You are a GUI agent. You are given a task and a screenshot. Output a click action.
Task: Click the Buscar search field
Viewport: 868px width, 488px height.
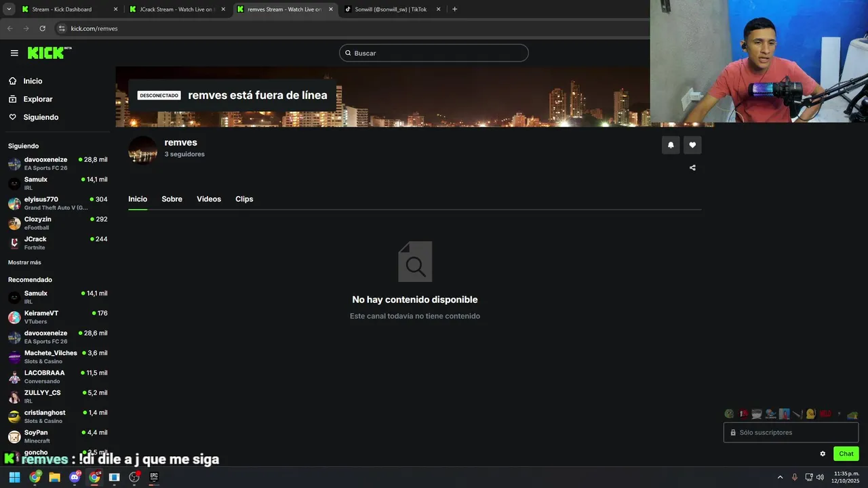click(434, 53)
